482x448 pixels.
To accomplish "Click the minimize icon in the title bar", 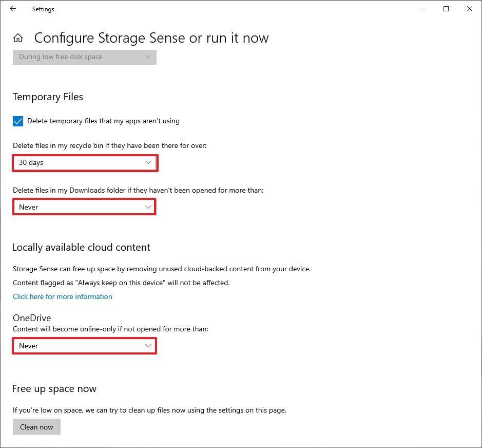I will (422, 9).
